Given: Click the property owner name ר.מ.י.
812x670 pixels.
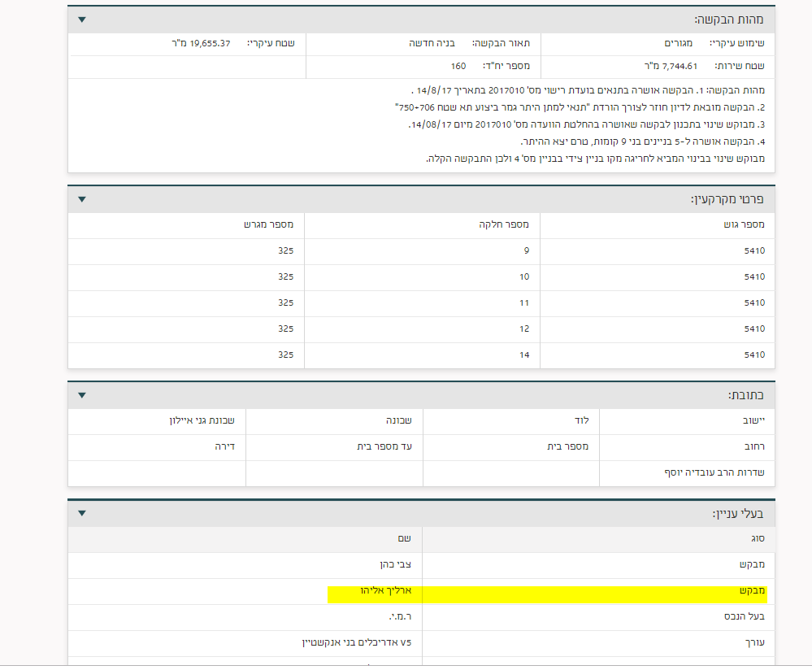Looking at the screenshot, I should tap(400, 616).
